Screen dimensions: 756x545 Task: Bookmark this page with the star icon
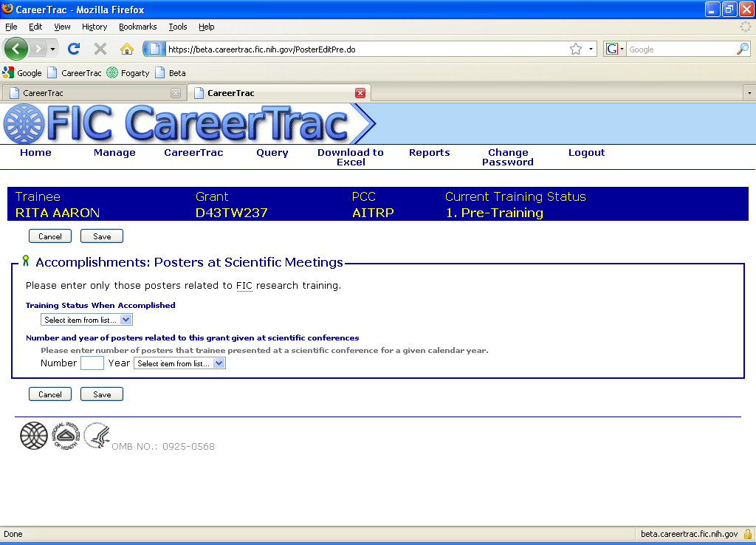[x=576, y=49]
